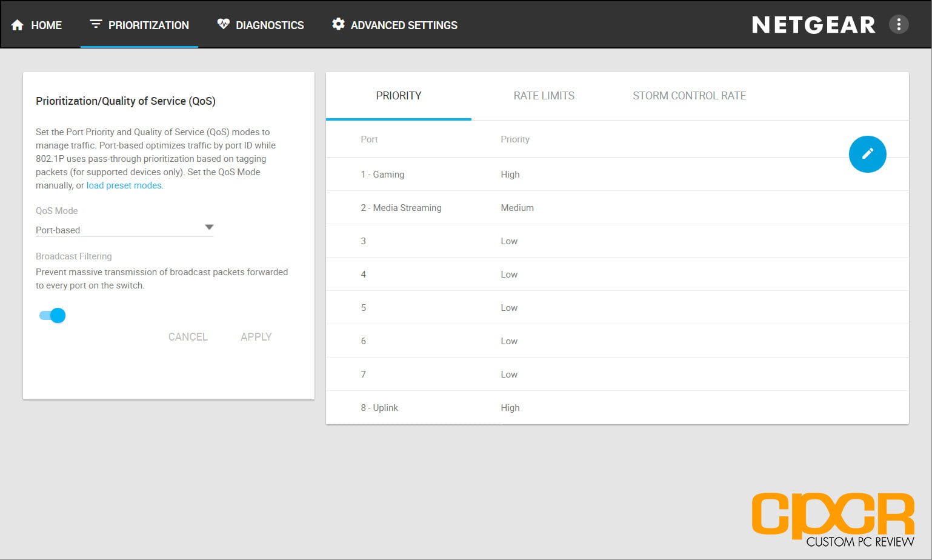Select the '2 - Media Streaming' port row
The height and width of the screenshot is (560, 932).
pyautogui.click(x=617, y=208)
